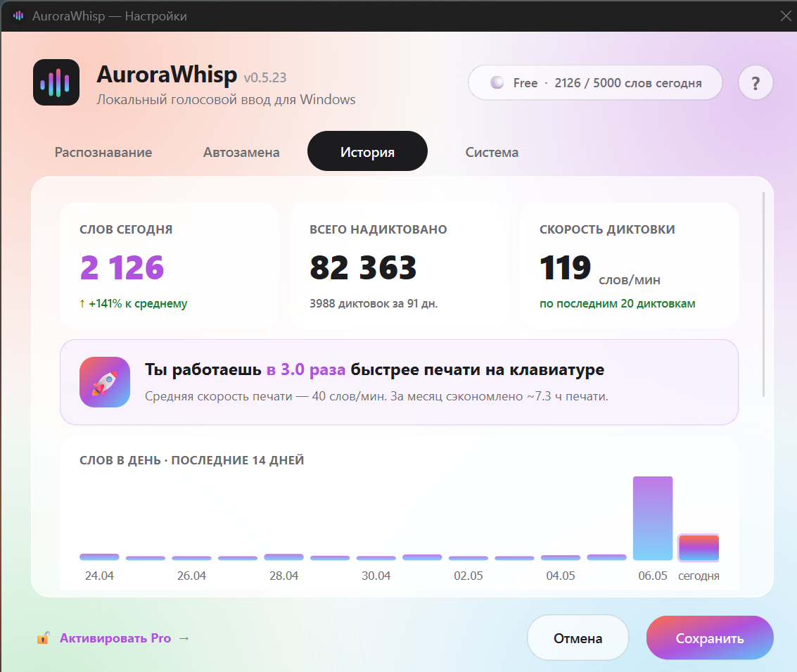Go to the Система tab

(492, 152)
